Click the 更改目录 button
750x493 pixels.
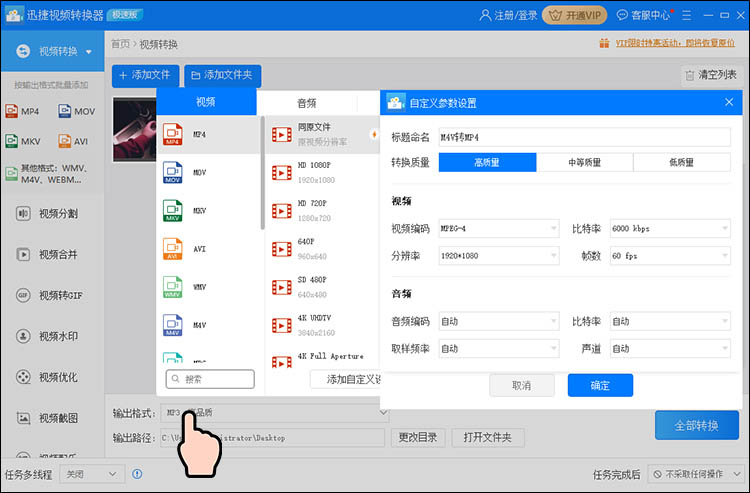tap(418, 438)
